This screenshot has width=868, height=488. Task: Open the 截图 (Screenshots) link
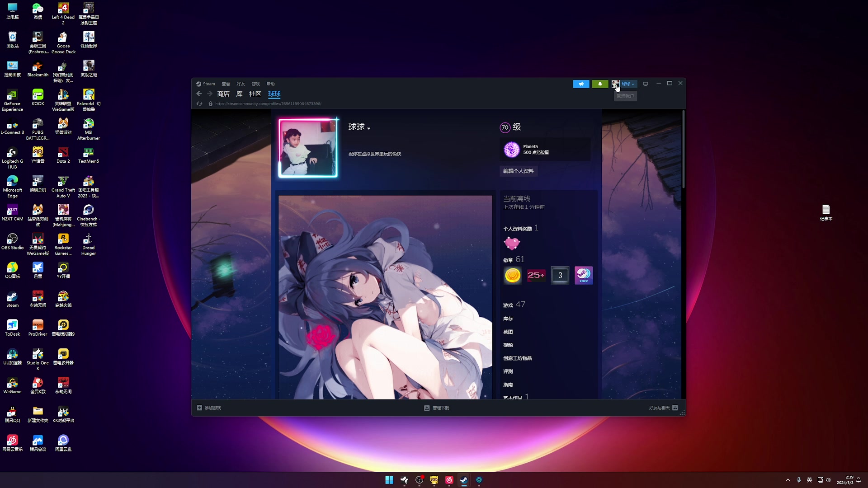508,332
